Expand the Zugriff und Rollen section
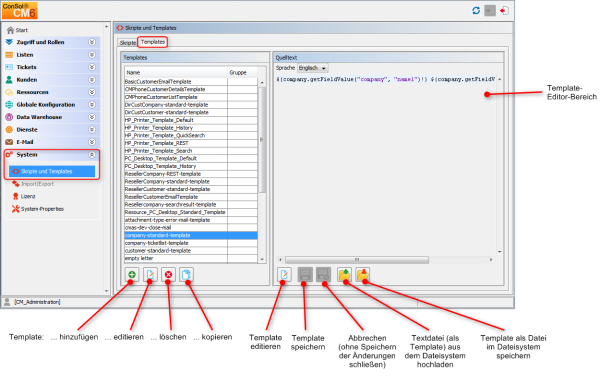Screen dimensions: 600x384 click(92, 42)
